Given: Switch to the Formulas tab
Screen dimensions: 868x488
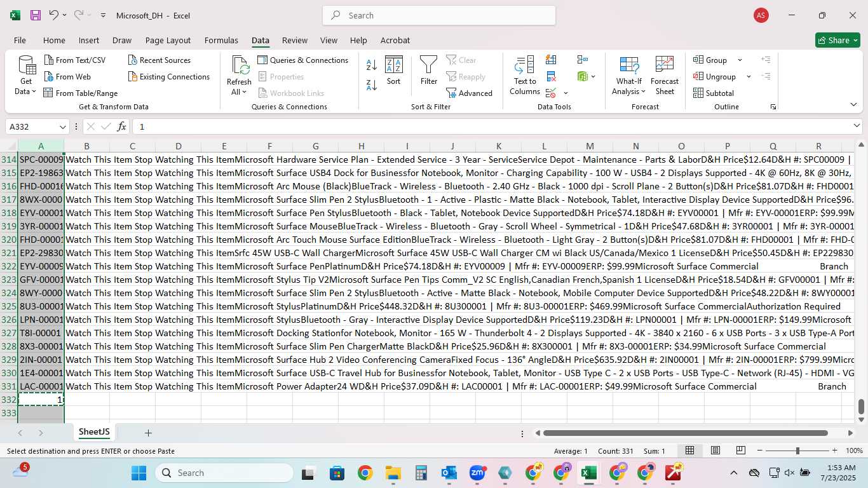Looking at the screenshot, I should click(221, 40).
